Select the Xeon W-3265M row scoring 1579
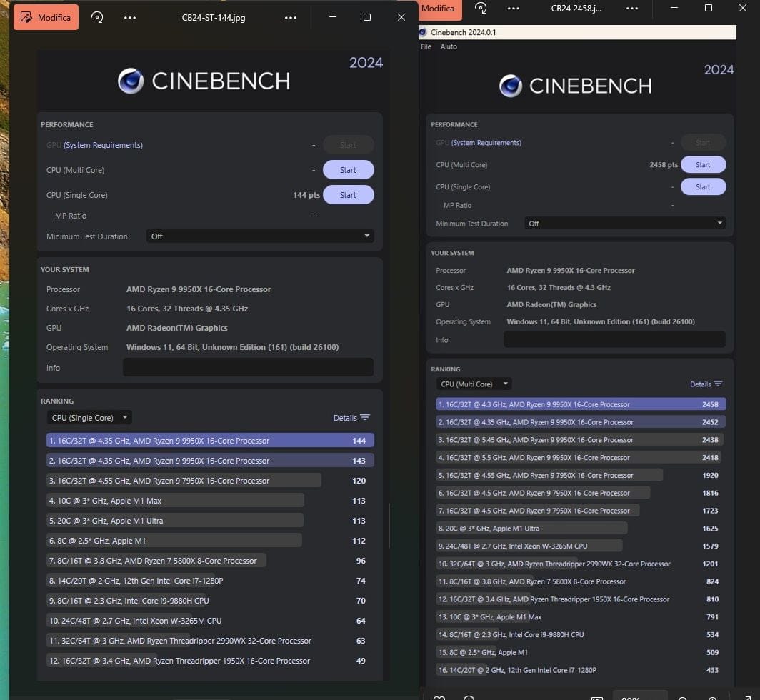The height and width of the screenshot is (700, 760). (581, 546)
